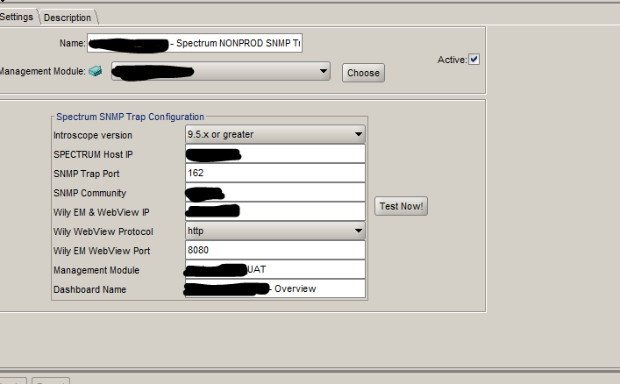This screenshot has width=620, height=384.
Task: Click the SNMP Community label
Action: click(90, 193)
